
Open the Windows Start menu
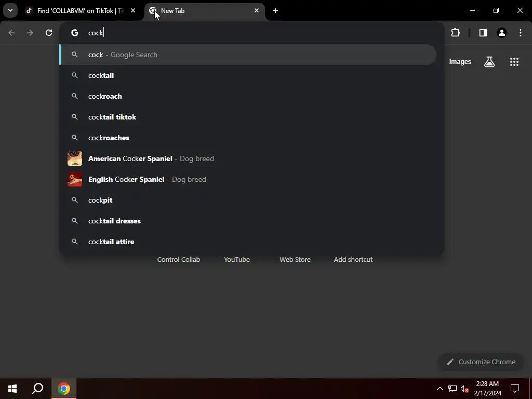point(12,389)
